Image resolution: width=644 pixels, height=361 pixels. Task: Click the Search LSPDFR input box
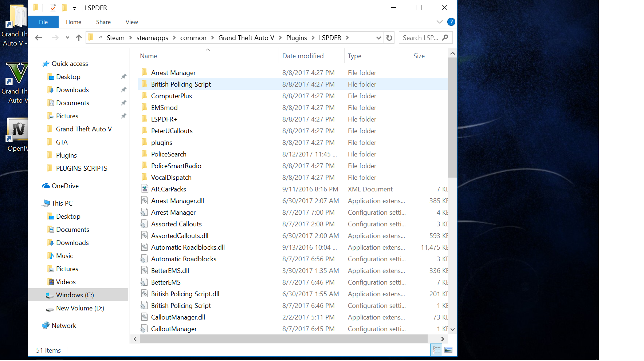point(421,38)
